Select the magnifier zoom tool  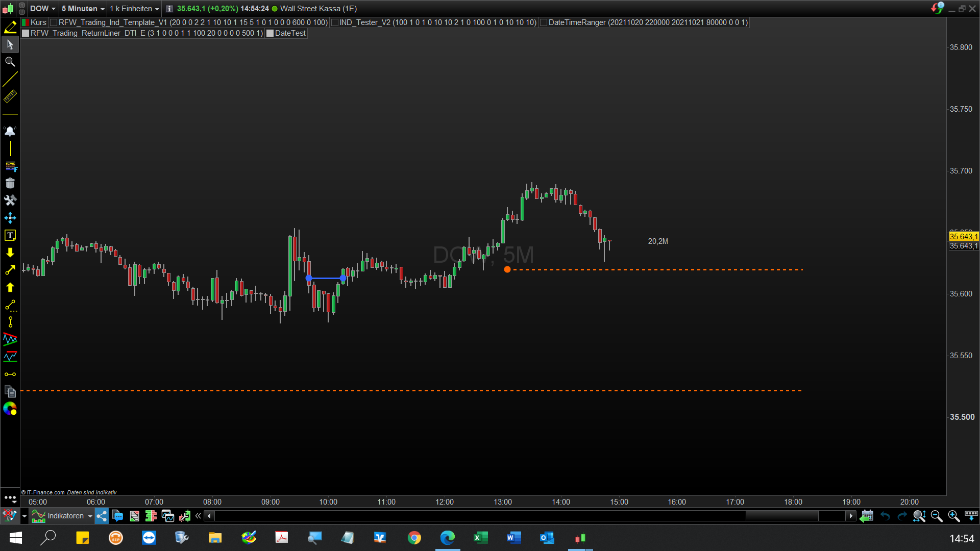[10, 62]
